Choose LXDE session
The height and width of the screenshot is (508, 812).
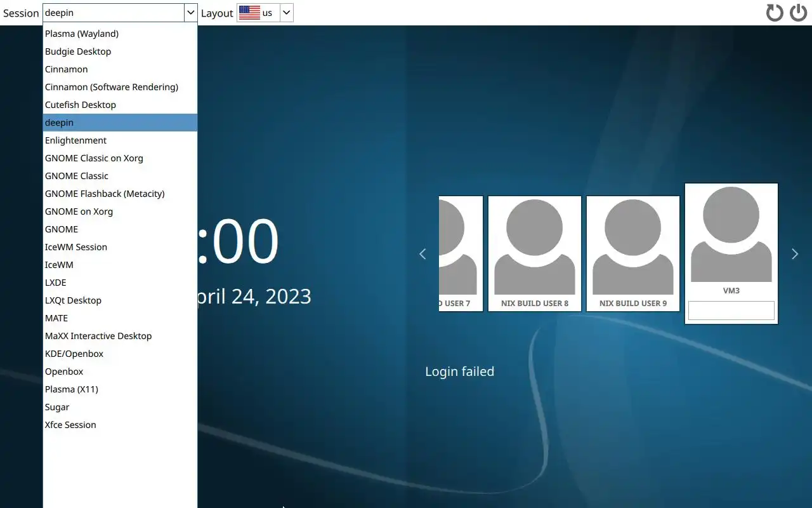click(120, 283)
